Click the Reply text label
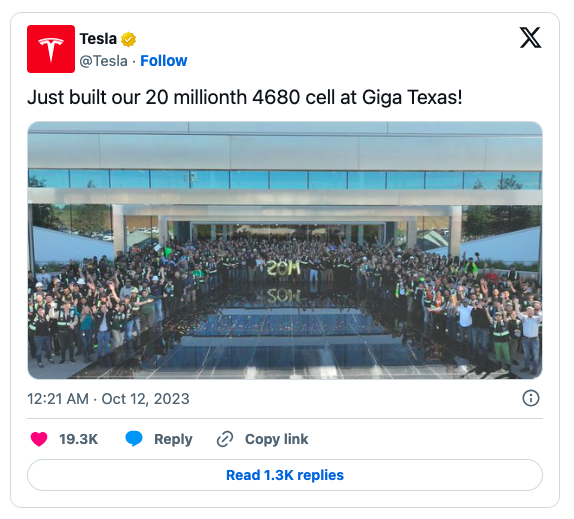The height and width of the screenshot is (519, 574). click(x=173, y=439)
